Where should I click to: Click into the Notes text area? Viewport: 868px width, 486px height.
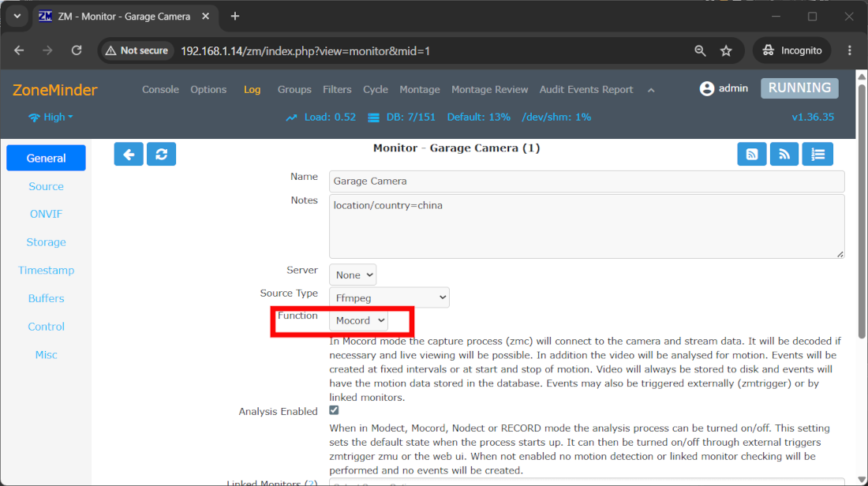587,226
